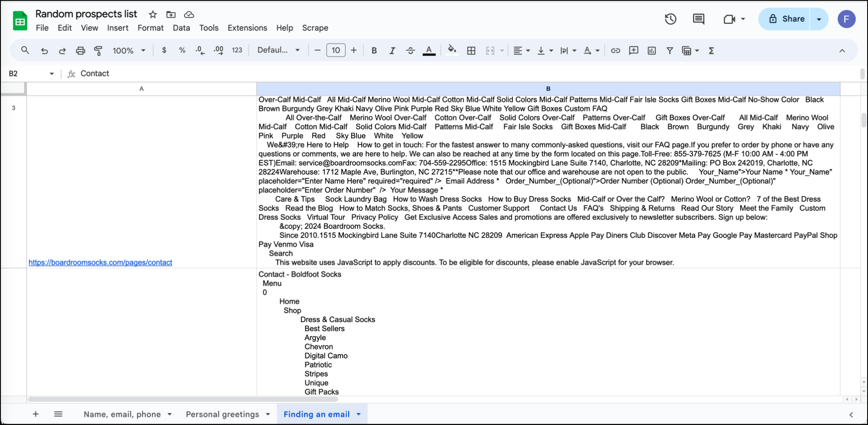This screenshot has height=425, width=868.
Task: Print the spreadsheet
Action: [80, 50]
